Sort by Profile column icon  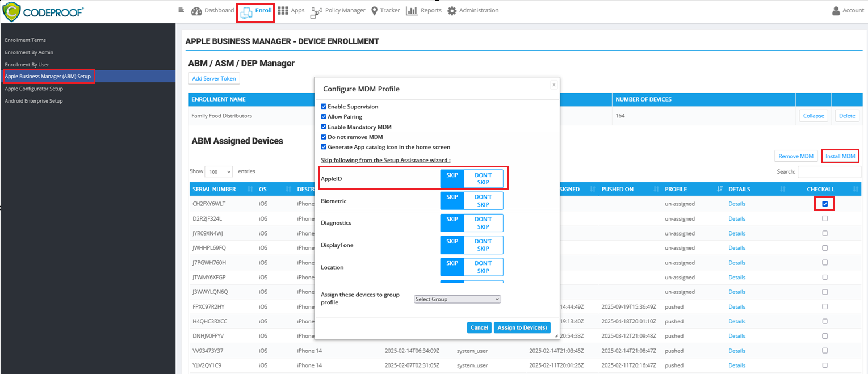(x=720, y=189)
